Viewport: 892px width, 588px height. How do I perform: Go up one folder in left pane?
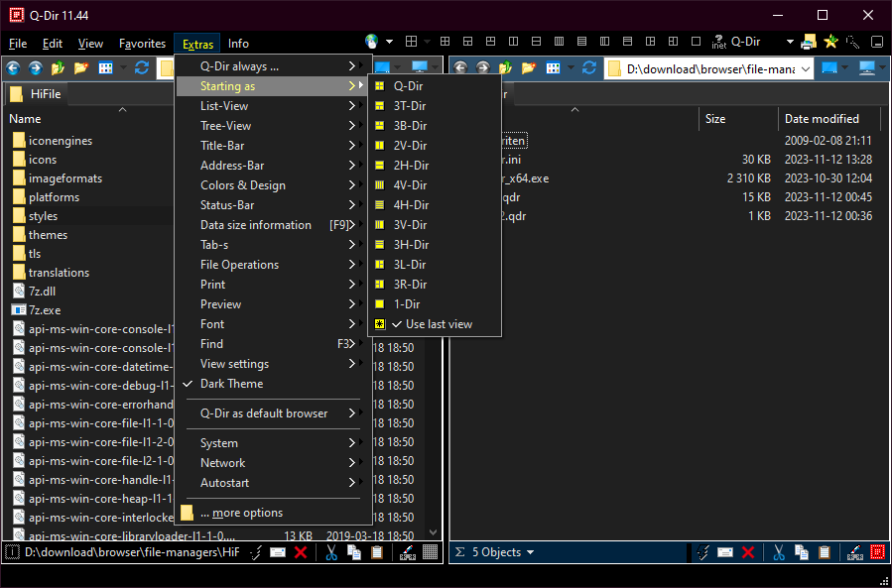[59, 68]
